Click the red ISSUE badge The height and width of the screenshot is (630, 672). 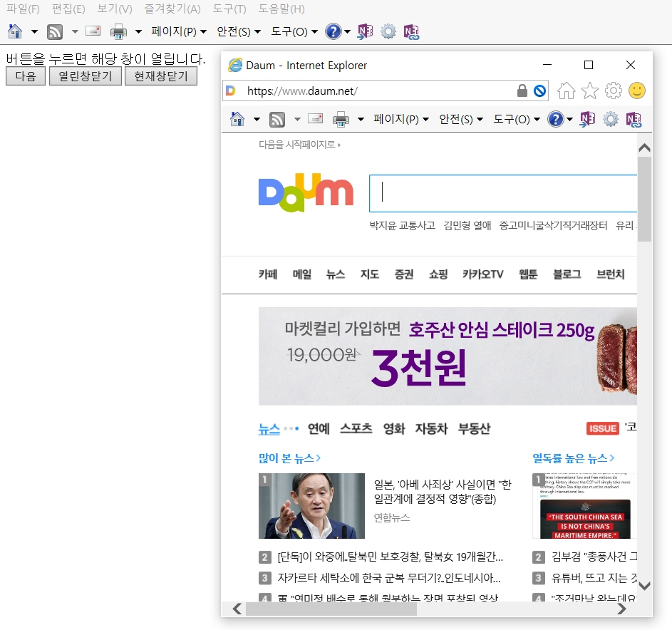(603, 428)
